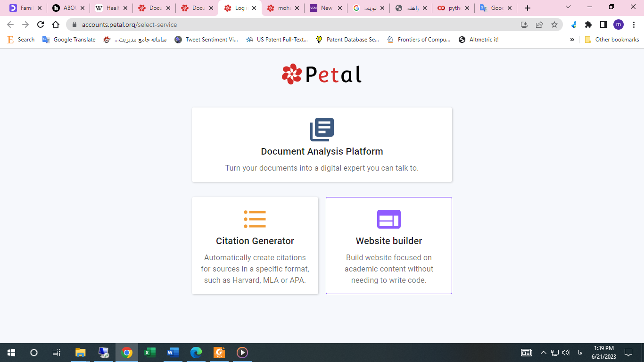
Task: Toggle the browser side panel icon
Action: [603, 25]
